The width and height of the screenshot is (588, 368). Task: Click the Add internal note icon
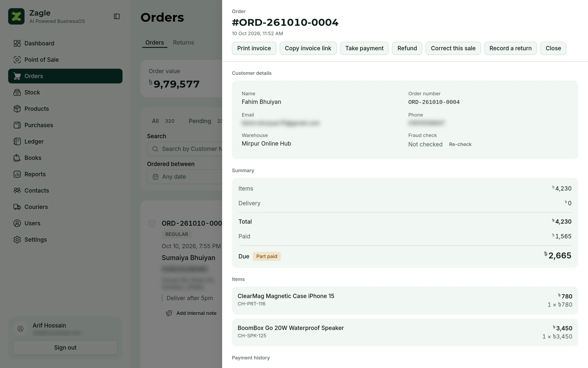[x=169, y=313]
